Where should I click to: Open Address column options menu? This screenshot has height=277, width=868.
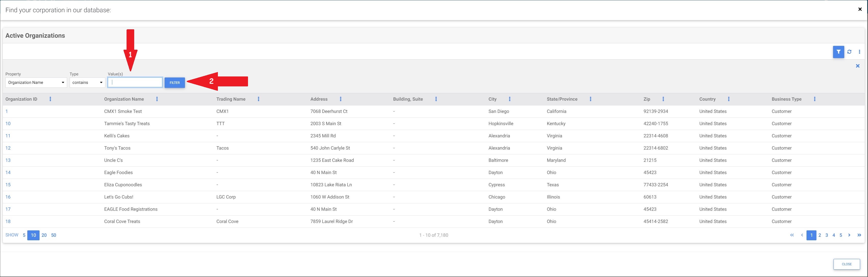click(340, 99)
